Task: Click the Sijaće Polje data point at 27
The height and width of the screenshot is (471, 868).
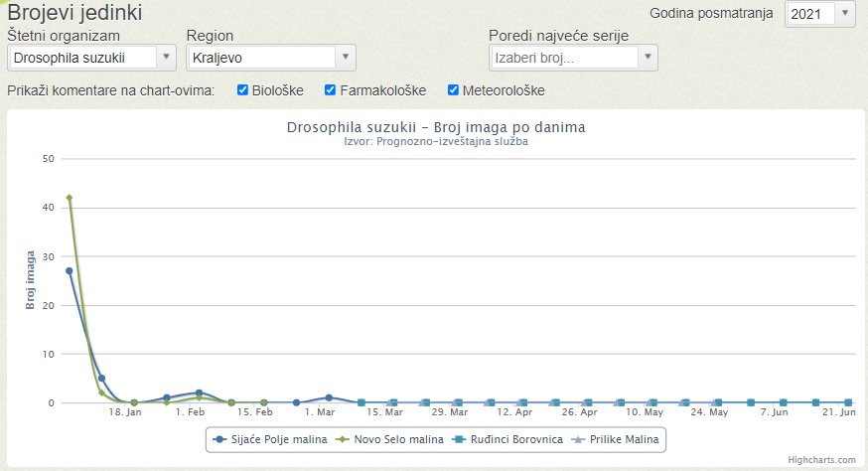Action: [70, 271]
